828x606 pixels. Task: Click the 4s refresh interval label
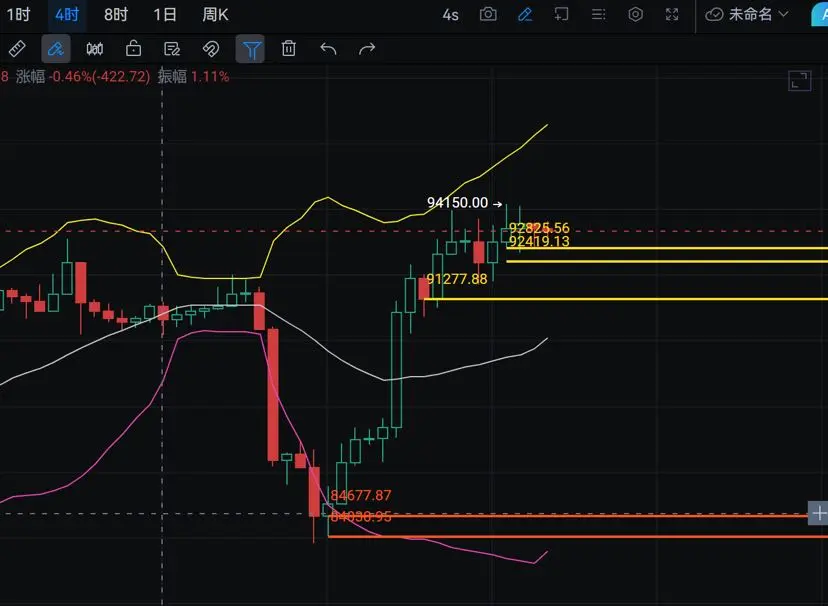[450, 15]
